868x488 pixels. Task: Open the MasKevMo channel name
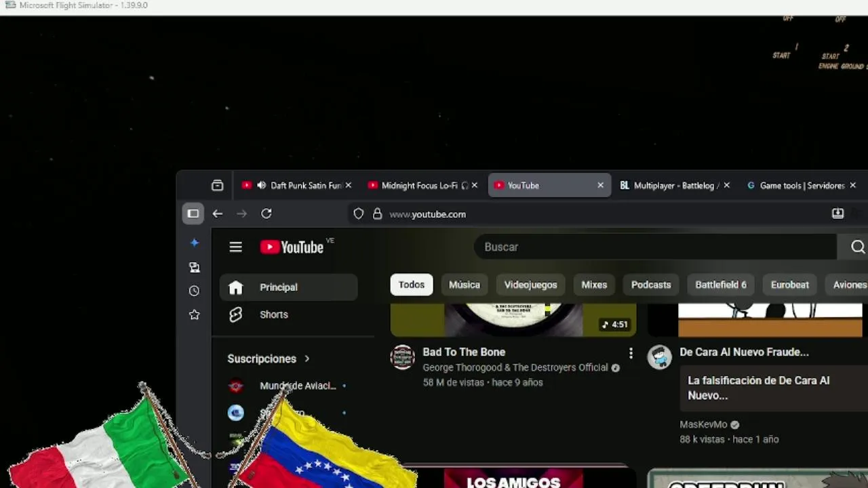pyautogui.click(x=703, y=424)
